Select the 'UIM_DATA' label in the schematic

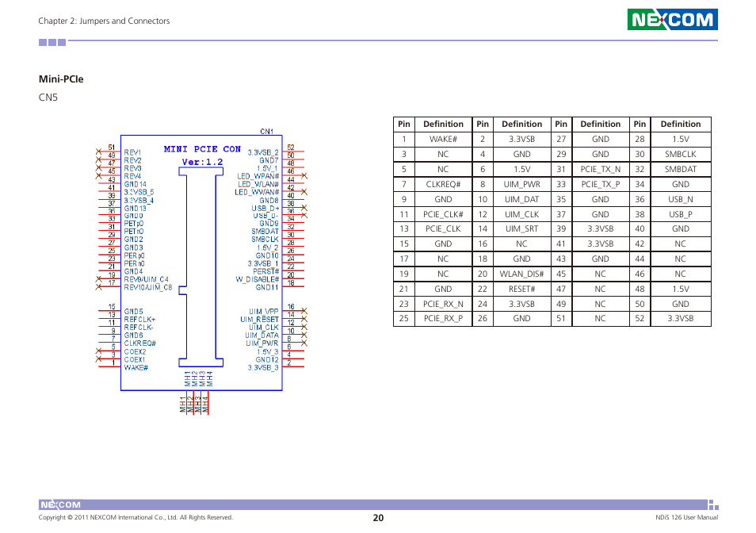262,336
